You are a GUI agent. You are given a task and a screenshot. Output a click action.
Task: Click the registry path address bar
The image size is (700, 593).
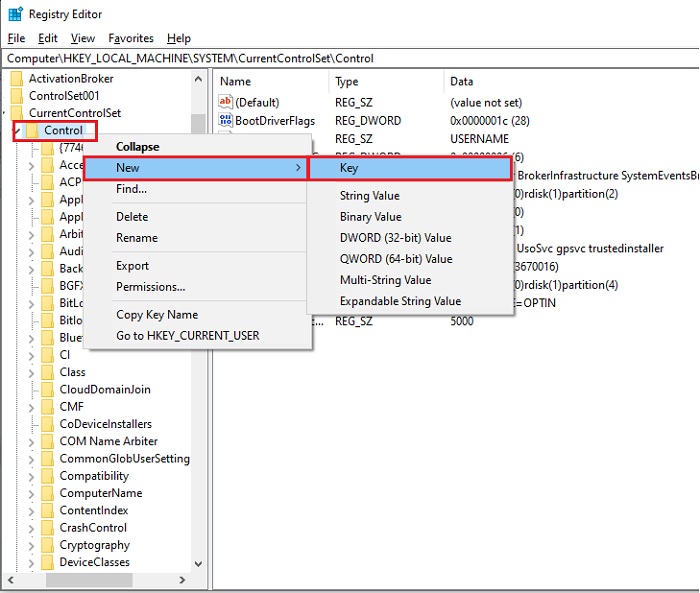click(x=350, y=58)
